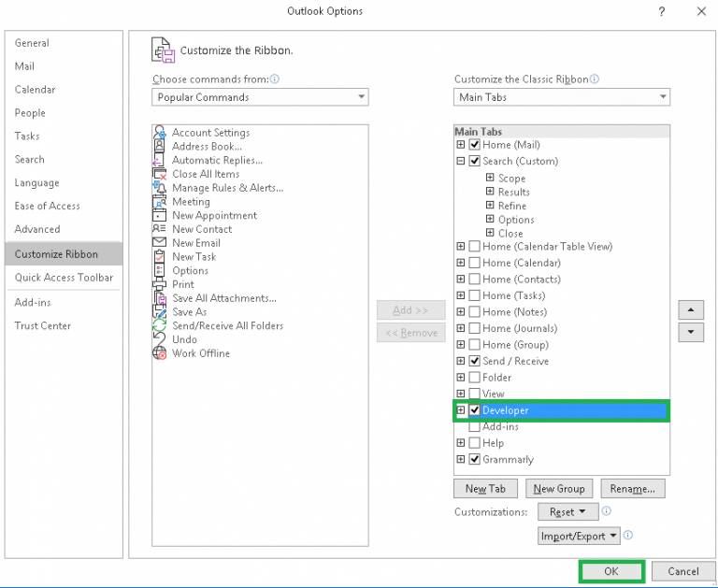Screen dimensions: 718x588
Task: Expand the Home (Mail) tree node
Action: point(461,145)
